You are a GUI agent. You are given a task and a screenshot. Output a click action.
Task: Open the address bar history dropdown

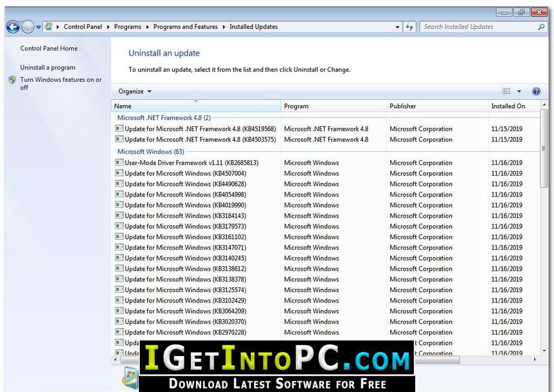click(x=397, y=27)
